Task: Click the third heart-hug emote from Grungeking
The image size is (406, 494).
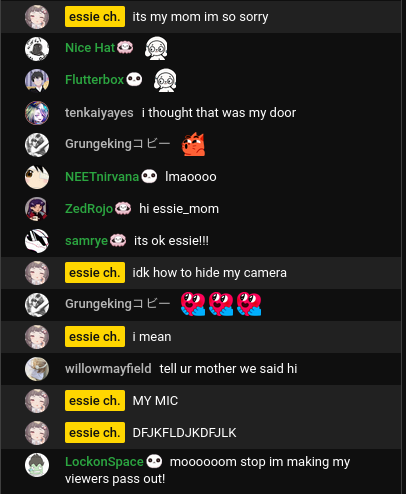Action: pyautogui.click(x=249, y=304)
